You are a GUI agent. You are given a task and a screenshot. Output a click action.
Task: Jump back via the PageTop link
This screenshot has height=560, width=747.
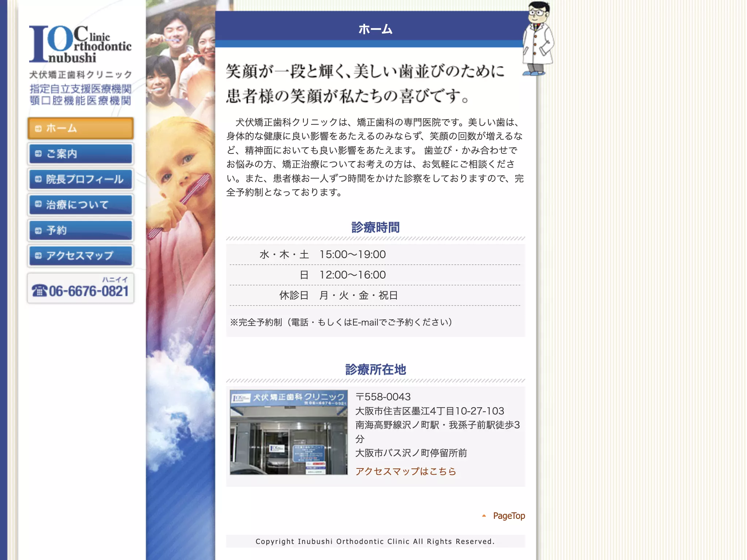pos(509,516)
